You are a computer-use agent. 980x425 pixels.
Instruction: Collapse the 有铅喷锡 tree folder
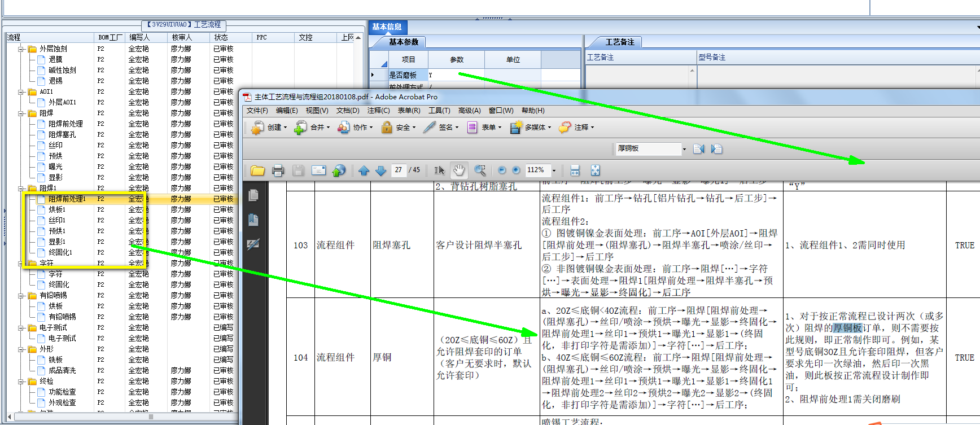pos(21,296)
